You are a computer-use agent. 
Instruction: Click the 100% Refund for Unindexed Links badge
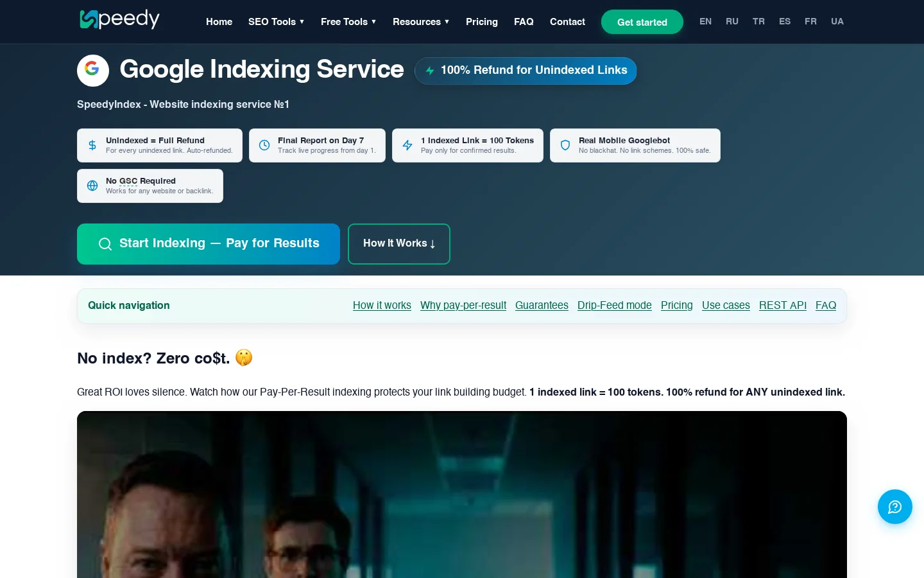[x=526, y=71]
